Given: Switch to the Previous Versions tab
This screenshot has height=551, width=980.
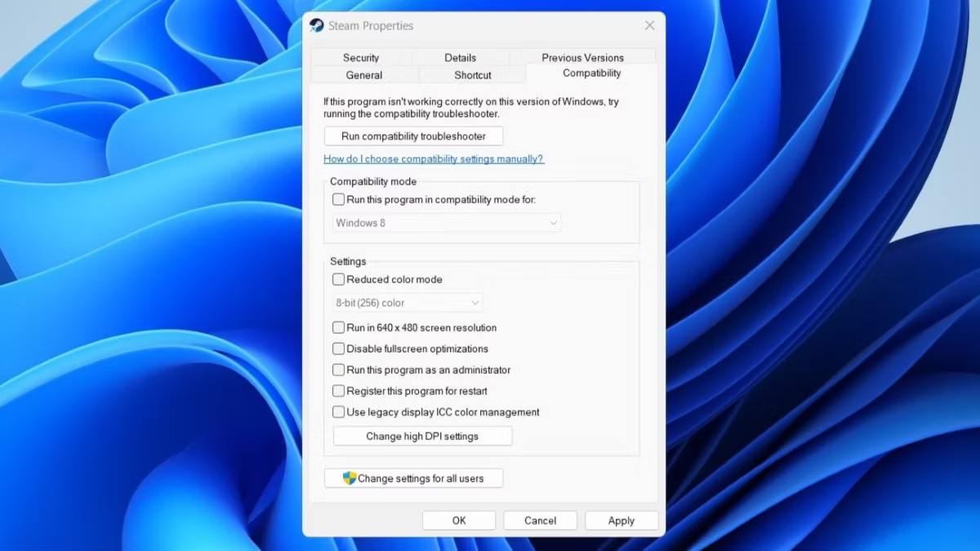Looking at the screenshot, I should [x=582, y=58].
